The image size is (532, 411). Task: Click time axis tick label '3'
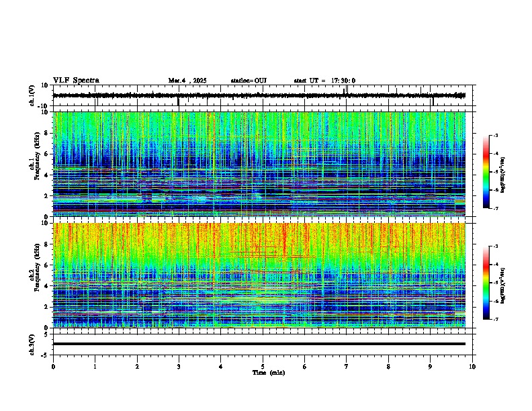coord(179,366)
